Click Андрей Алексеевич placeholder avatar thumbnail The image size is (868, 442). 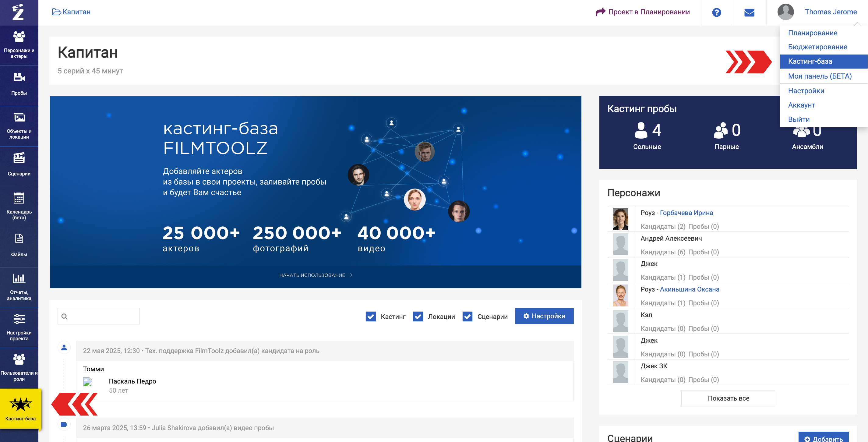(620, 245)
